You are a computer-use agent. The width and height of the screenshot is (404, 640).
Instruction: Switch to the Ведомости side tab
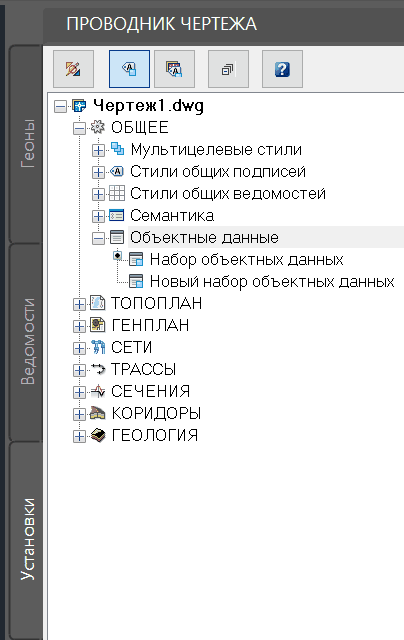(x=27, y=342)
